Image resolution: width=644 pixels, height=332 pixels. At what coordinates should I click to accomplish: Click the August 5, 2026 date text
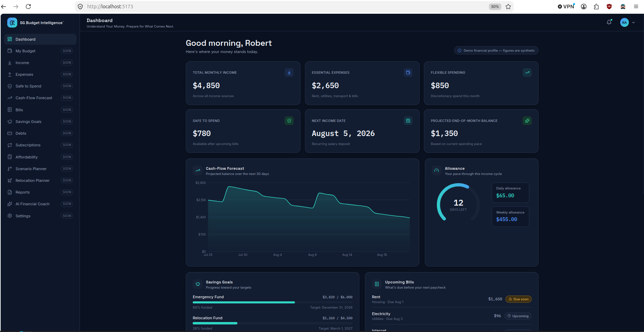[x=343, y=134]
